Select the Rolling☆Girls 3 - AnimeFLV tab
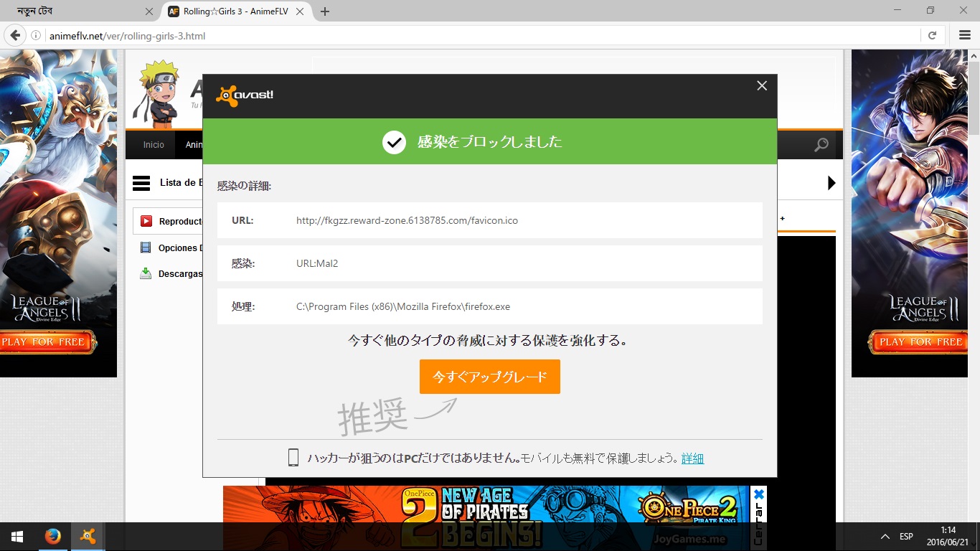The width and height of the screenshot is (980, 551). (x=237, y=11)
